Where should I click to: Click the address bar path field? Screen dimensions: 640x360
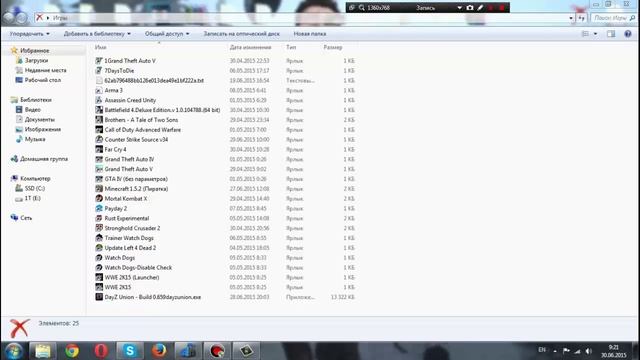pos(304,18)
